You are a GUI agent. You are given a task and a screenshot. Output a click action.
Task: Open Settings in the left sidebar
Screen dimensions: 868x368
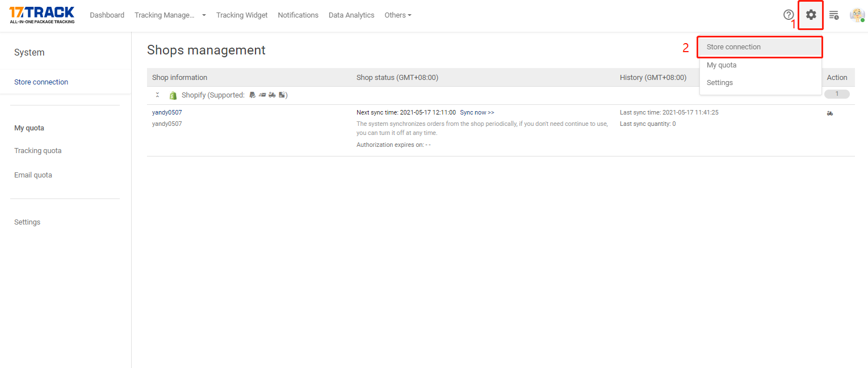27,222
